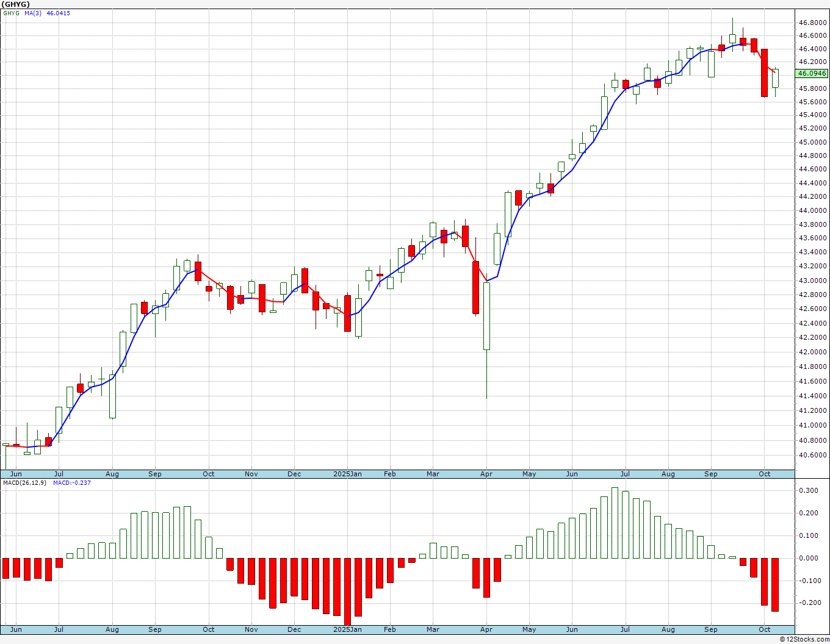
Task: Click the 43.6000 price axis label
Action: [x=814, y=238]
